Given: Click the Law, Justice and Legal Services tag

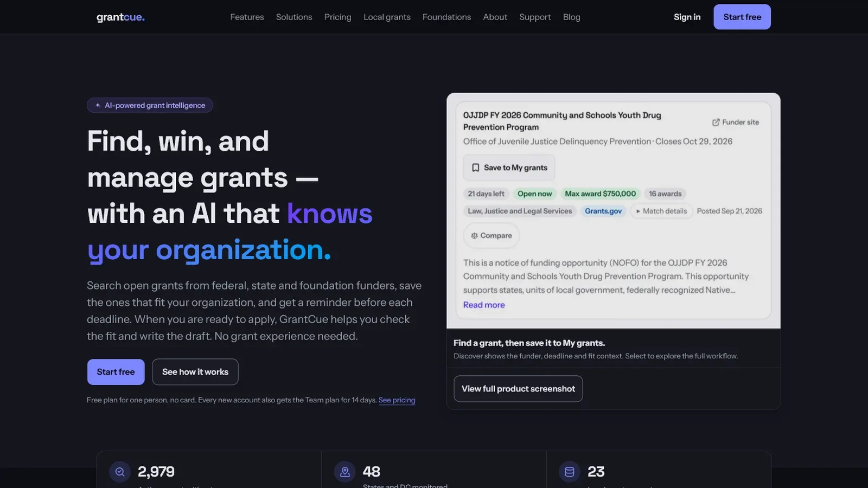Looking at the screenshot, I should (x=520, y=211).
